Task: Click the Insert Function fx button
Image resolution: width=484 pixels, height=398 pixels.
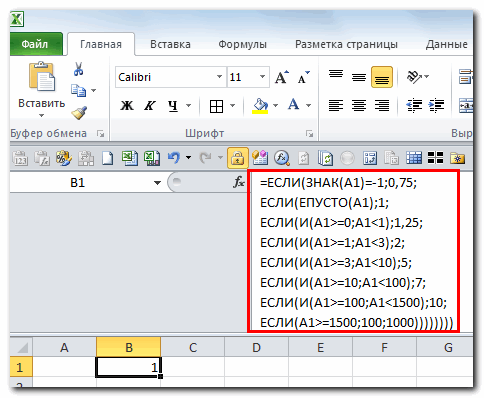Action: point(239,182)
